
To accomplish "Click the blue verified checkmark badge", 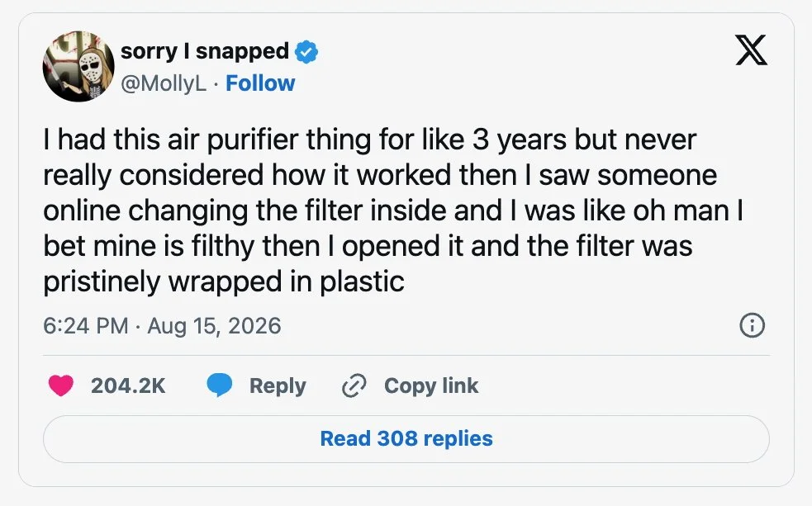I will (x=306, y=52).
